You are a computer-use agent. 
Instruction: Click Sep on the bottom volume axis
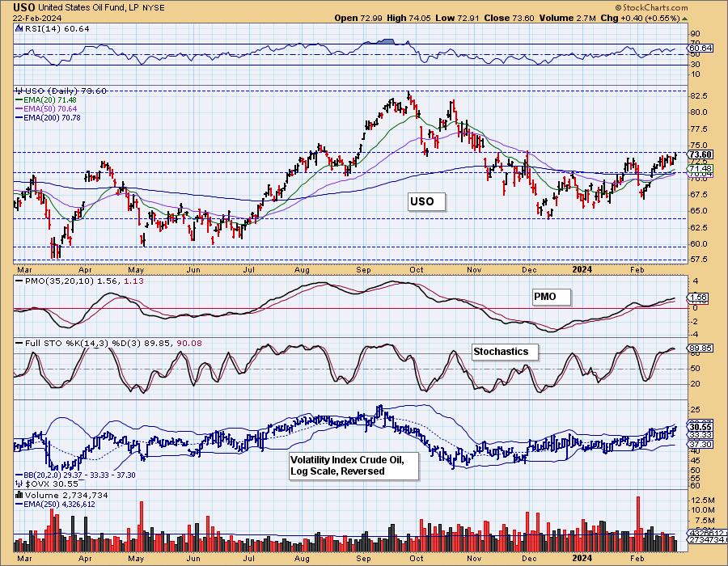[x=363, y=559]
